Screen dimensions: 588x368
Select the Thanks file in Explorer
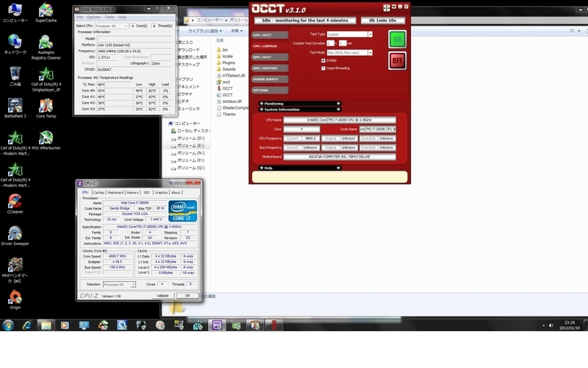[x=226, y=114]
